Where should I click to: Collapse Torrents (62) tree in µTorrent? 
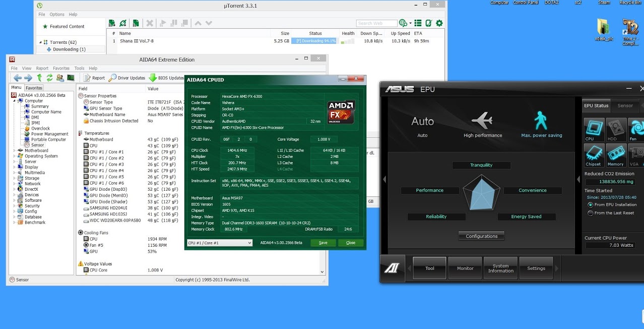pos(41,42)
